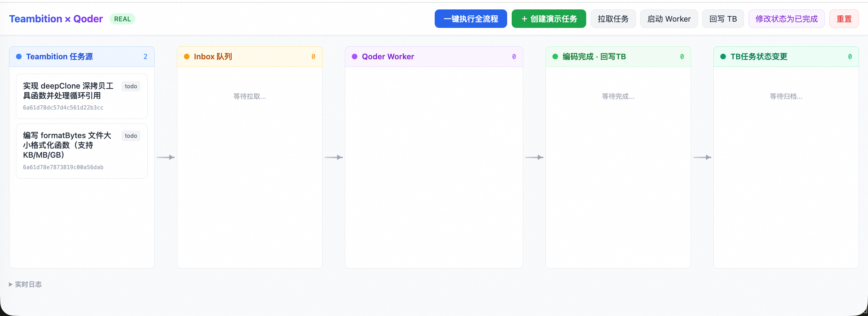Image resolution: width=868 pixels, height=316 pixels.
Task: Click the 等待完成... placeholder text
Action: point(618,96)
